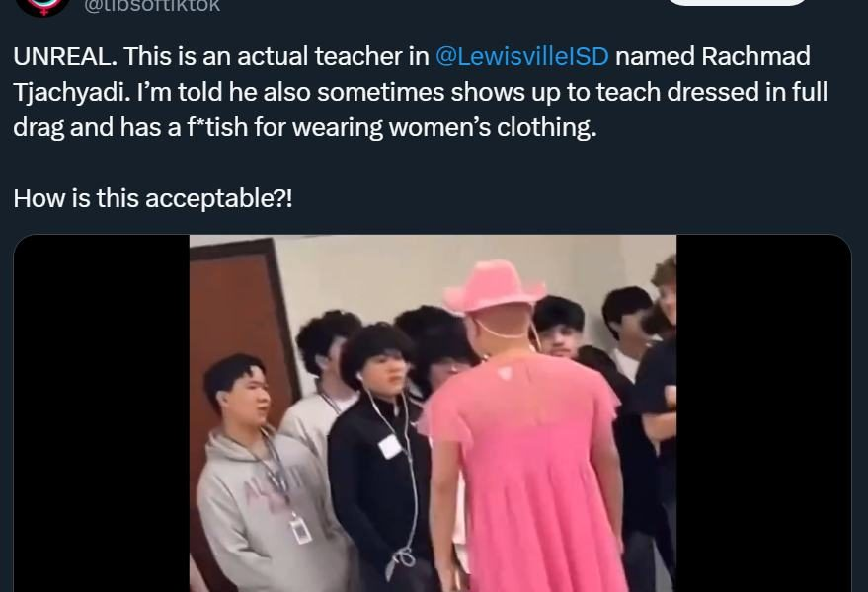Click the 'How is this acceptable?!' line
Viewport: 868px width, 592px height.
pos(153,198)
